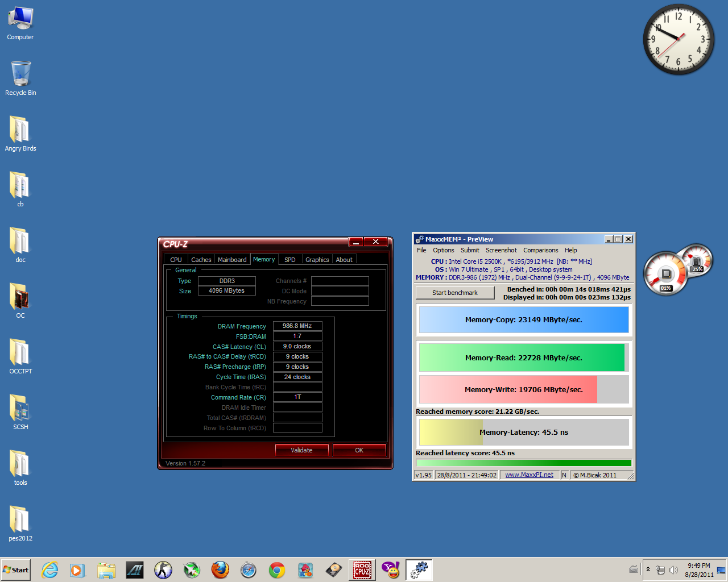Open Yahoo Messenger from the taskbar
728x582 pixels.
391,570
